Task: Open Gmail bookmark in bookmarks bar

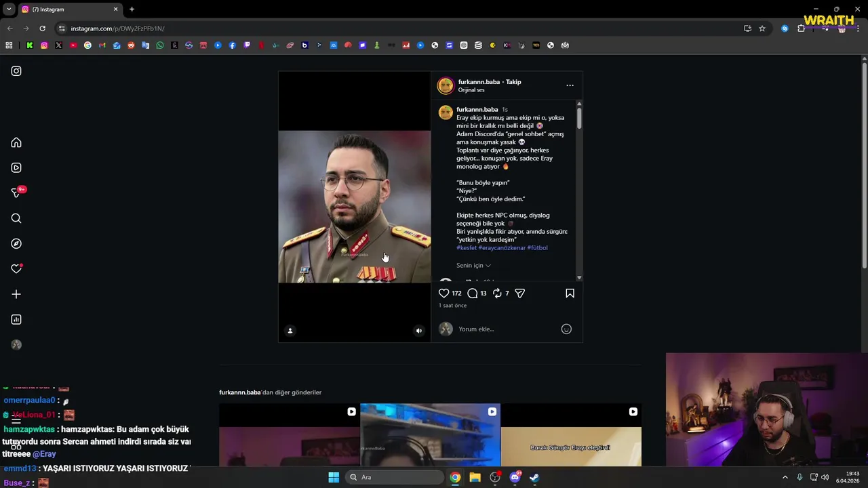Action: point(102,45)
